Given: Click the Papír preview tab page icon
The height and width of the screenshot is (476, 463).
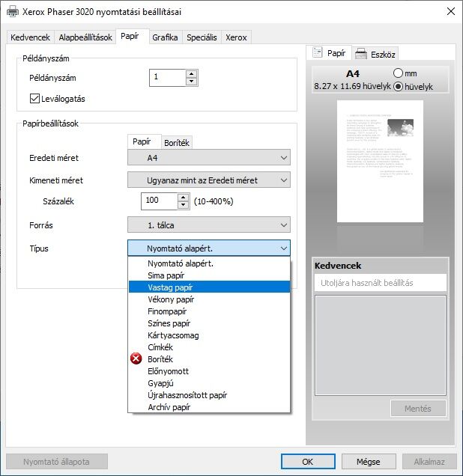Looking at the screenshot, I should tap(317, 52).
